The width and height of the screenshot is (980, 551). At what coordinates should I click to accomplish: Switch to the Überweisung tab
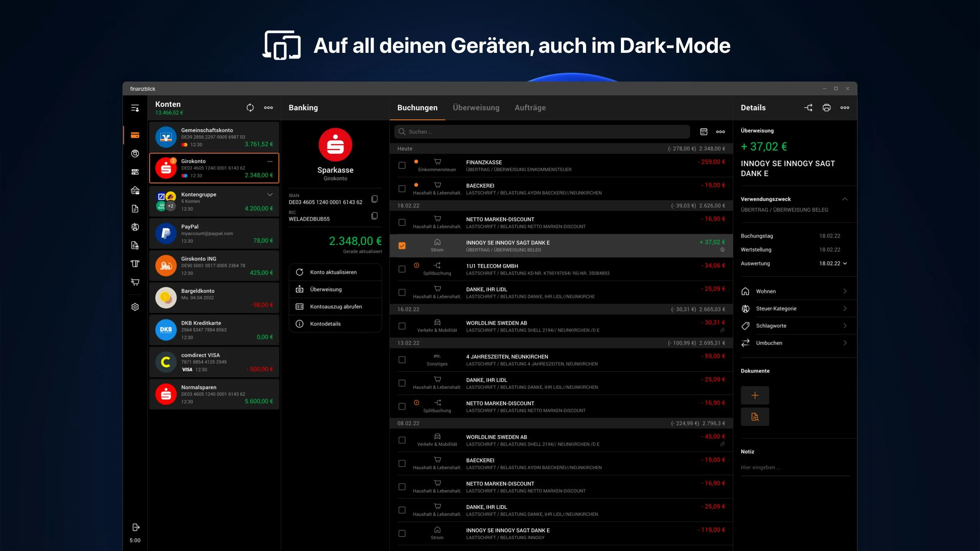[476, 108]
